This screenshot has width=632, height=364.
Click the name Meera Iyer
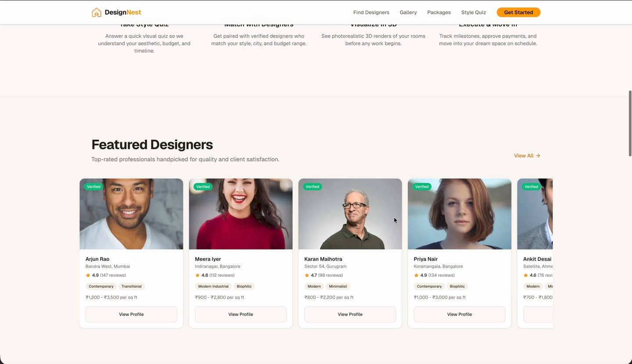(x=208, y=259)
